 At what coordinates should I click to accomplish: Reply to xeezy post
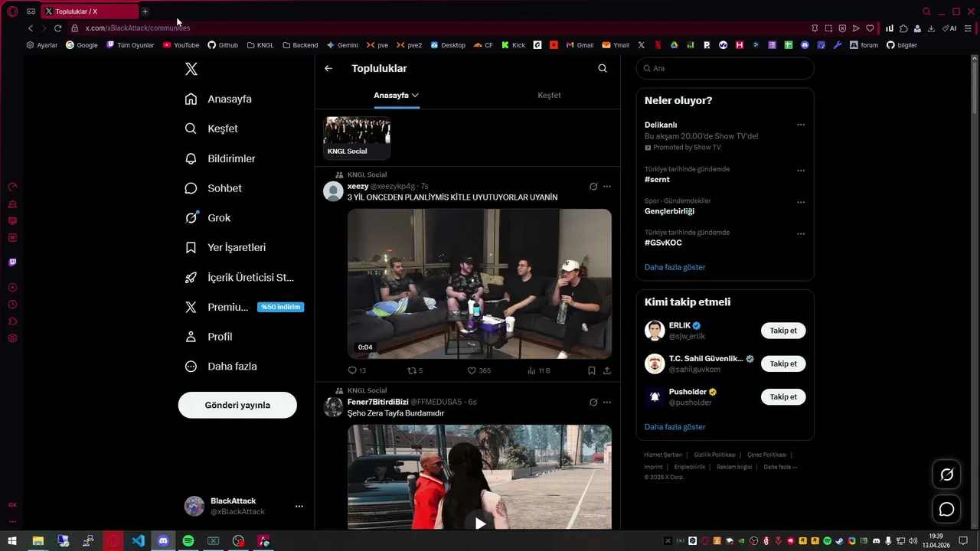click(x=357, y=370)
